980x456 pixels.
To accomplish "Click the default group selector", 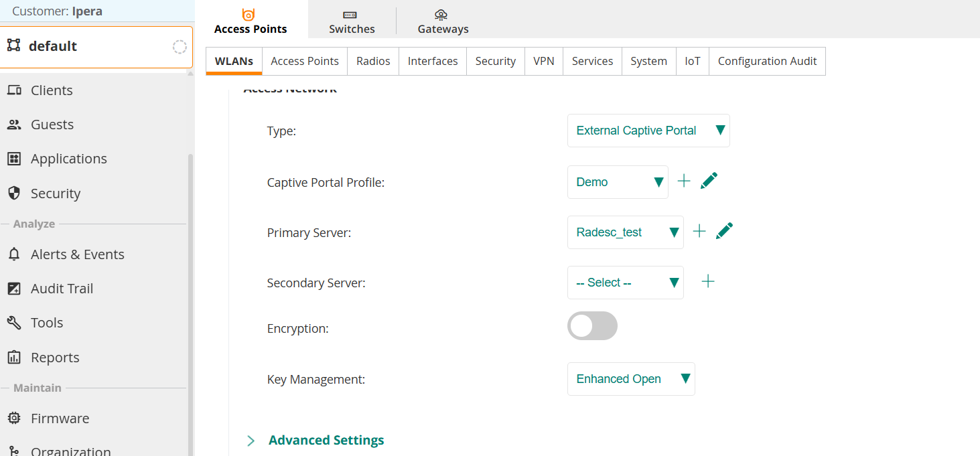I will (96, 46).
